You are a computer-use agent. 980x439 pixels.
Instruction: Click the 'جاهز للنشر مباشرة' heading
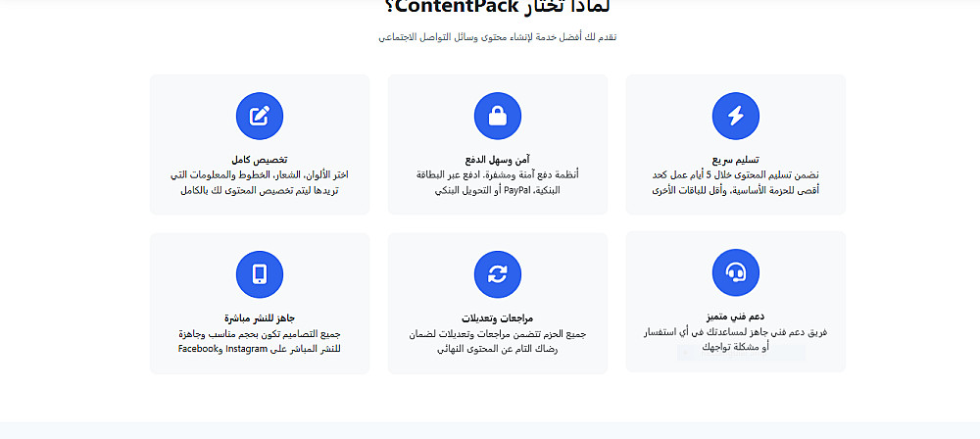click(x=260, y=317)
